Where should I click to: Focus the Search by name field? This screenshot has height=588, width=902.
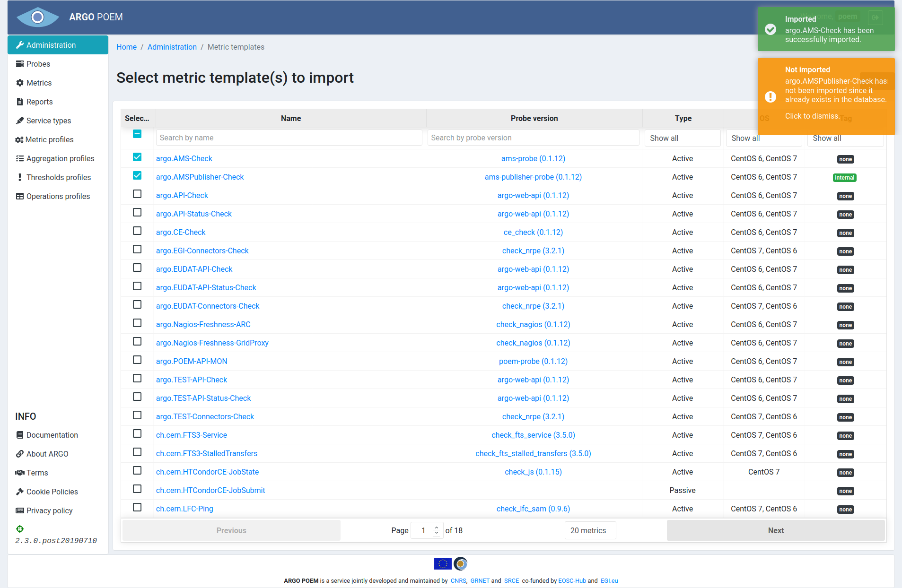pos(289,138)
